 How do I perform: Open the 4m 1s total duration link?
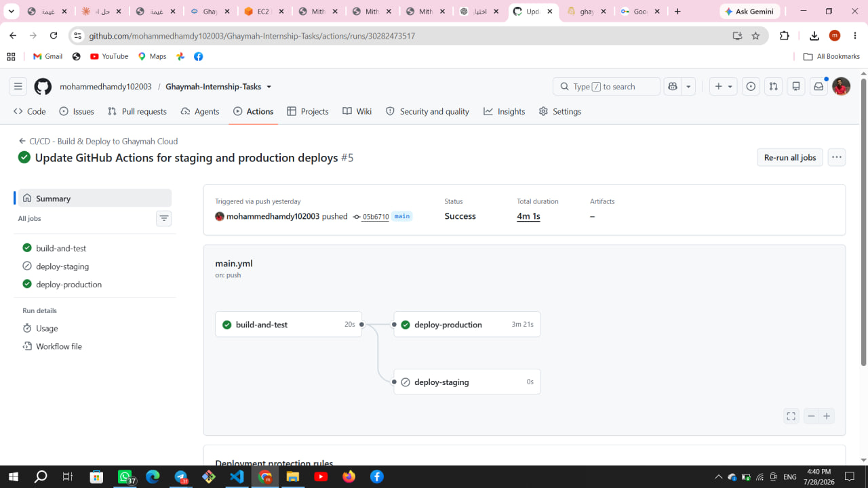point(528,216)
